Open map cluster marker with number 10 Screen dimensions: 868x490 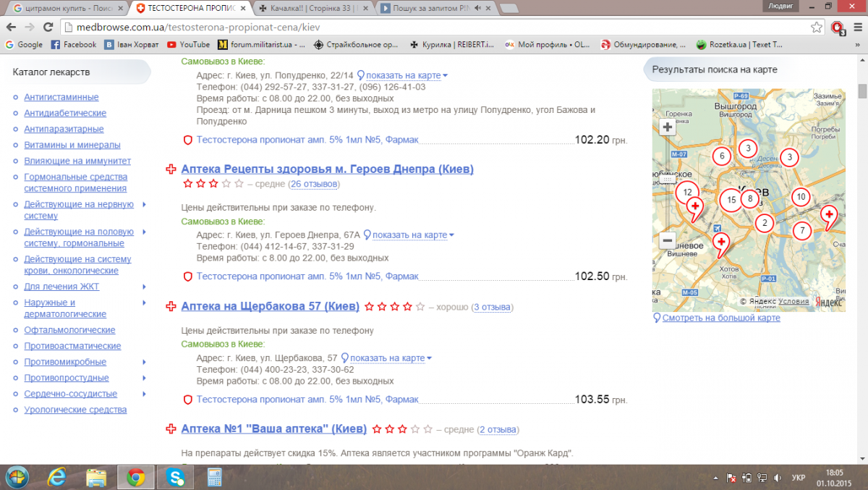pyautogui.click(x=800, y=196)
